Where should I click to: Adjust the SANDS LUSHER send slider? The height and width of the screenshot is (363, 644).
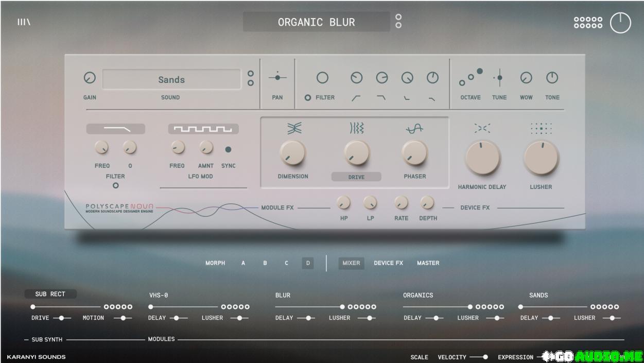pyautogui.click(x=612, y=318)
